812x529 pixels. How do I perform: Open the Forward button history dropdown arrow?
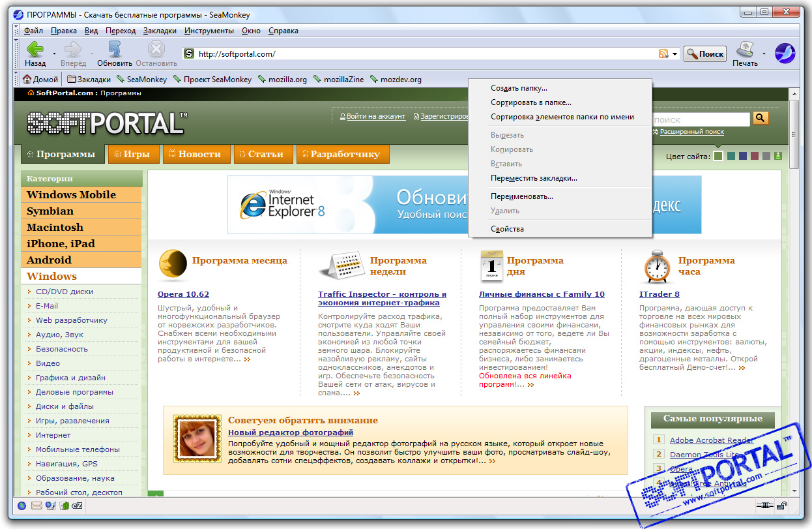[x=92, y=53]
